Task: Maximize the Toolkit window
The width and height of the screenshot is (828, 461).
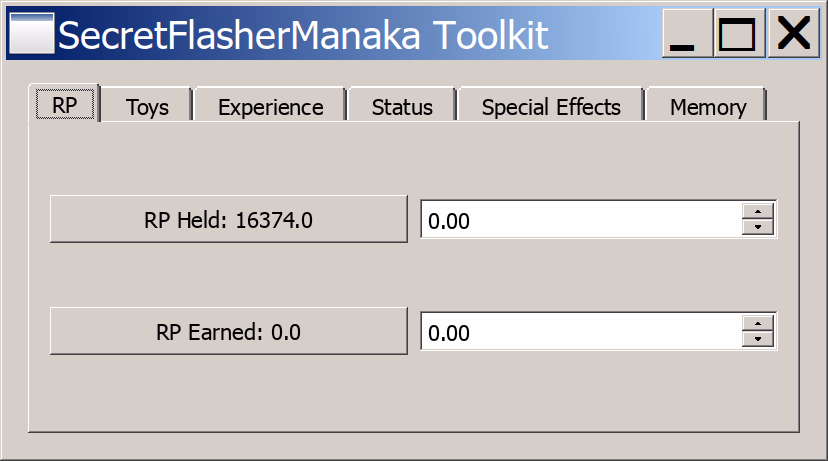Action: 739,33
